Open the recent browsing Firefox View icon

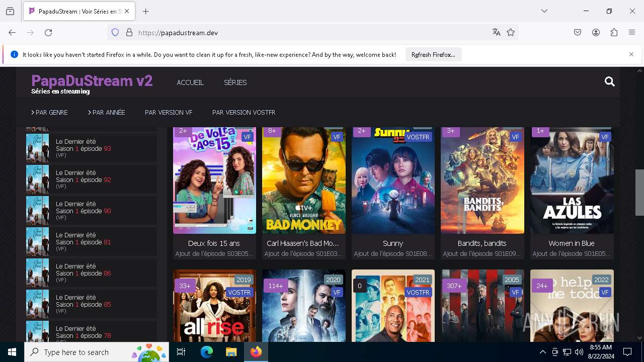[x=10, y=11]
